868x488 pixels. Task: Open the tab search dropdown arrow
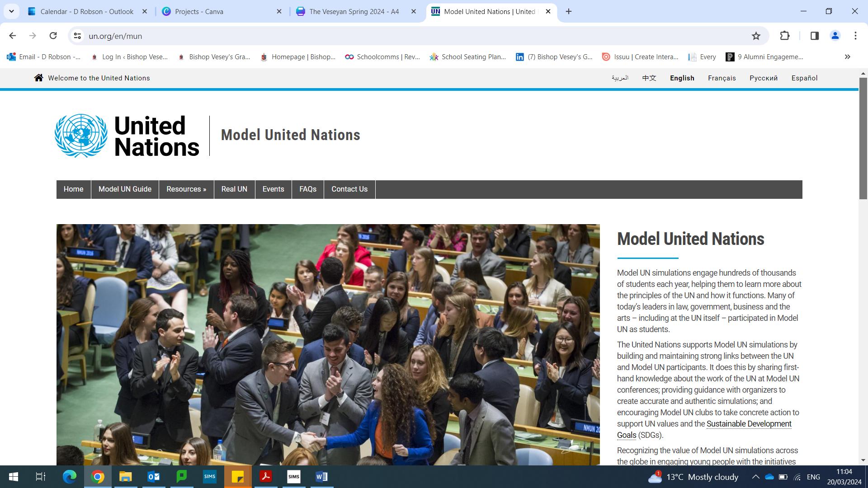(x=11, y=11)
